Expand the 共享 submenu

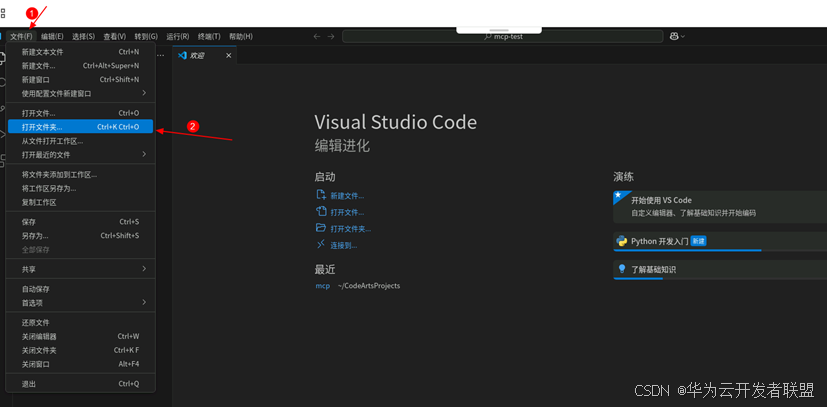pos(80,269)
